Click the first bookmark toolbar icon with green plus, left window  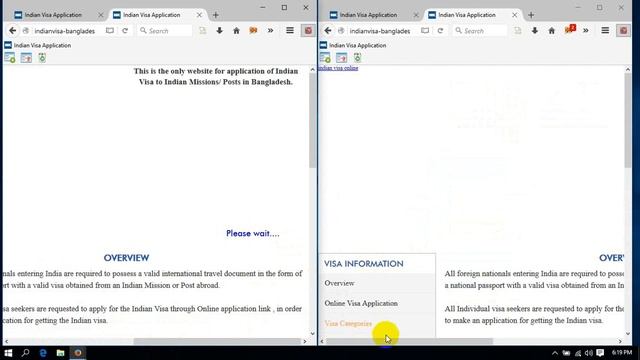tap(10, 58)
